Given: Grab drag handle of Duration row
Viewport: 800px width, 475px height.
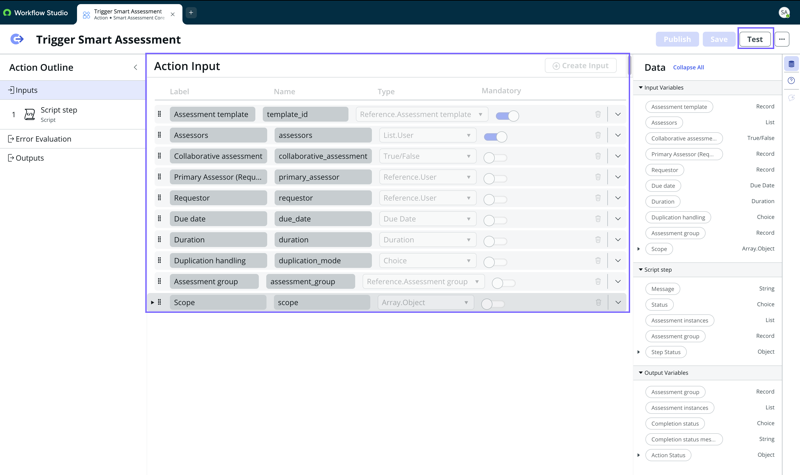Looking at the screenshot, I should coord(159,240).
